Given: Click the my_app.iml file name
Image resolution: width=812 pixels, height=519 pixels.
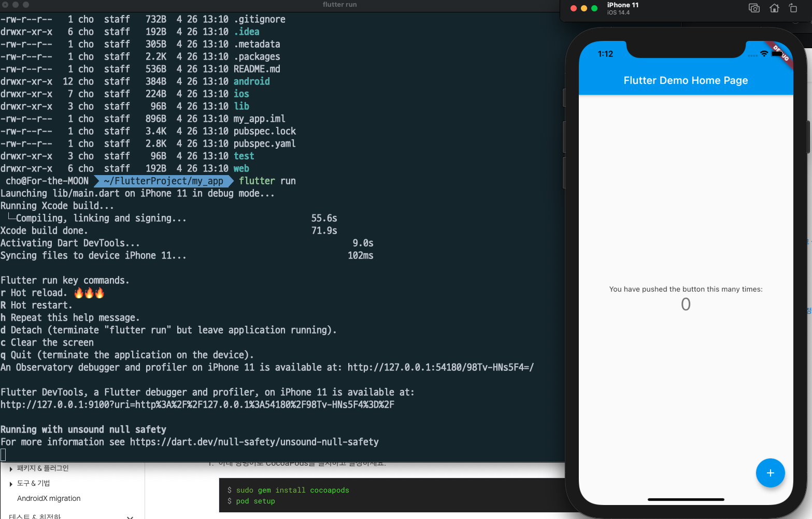Looking at the screenshot, I should tap(260, 119).
